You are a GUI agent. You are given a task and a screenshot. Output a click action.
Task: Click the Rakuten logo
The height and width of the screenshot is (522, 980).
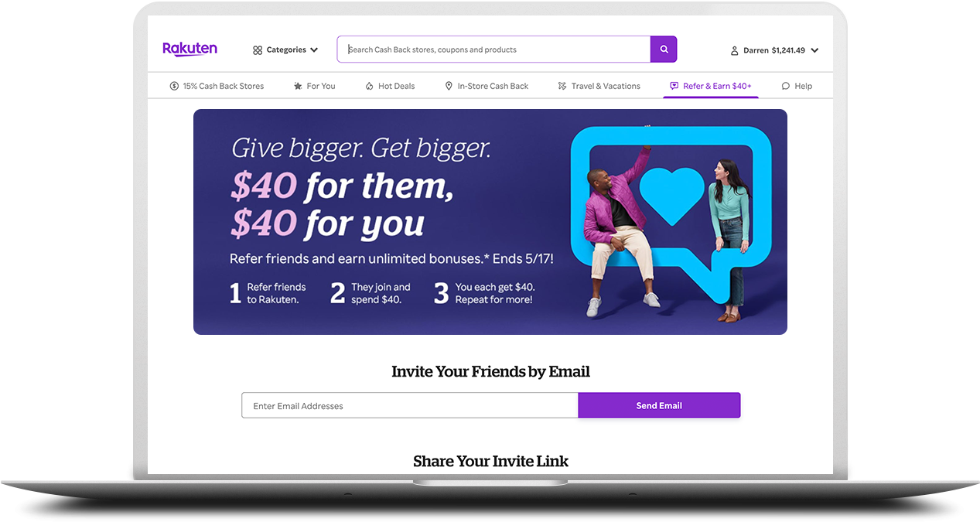coord(190,49)
